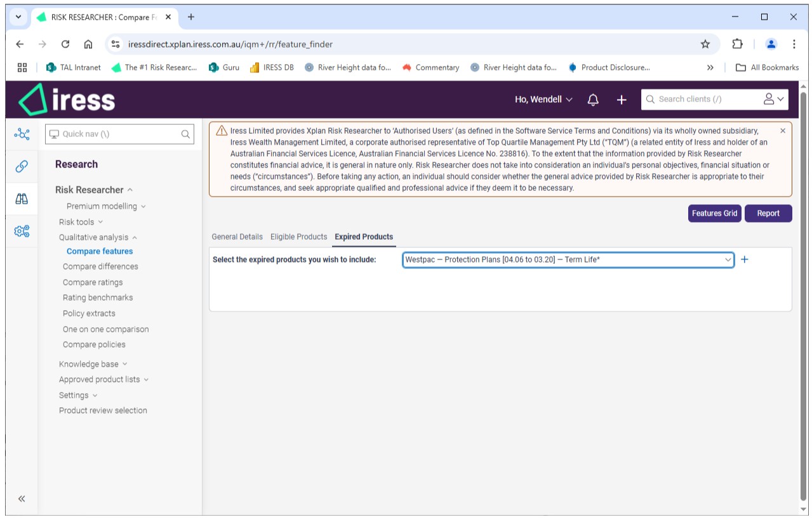
Task: Expand Settings menu in sidebar
Action: tap(78, 395)
